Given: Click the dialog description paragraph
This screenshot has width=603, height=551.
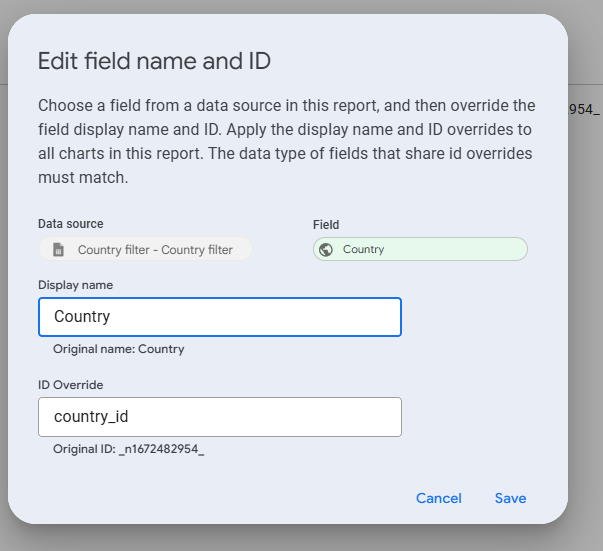Looking at the screenshot, I should pyautogui.click(x=287, y=141).
